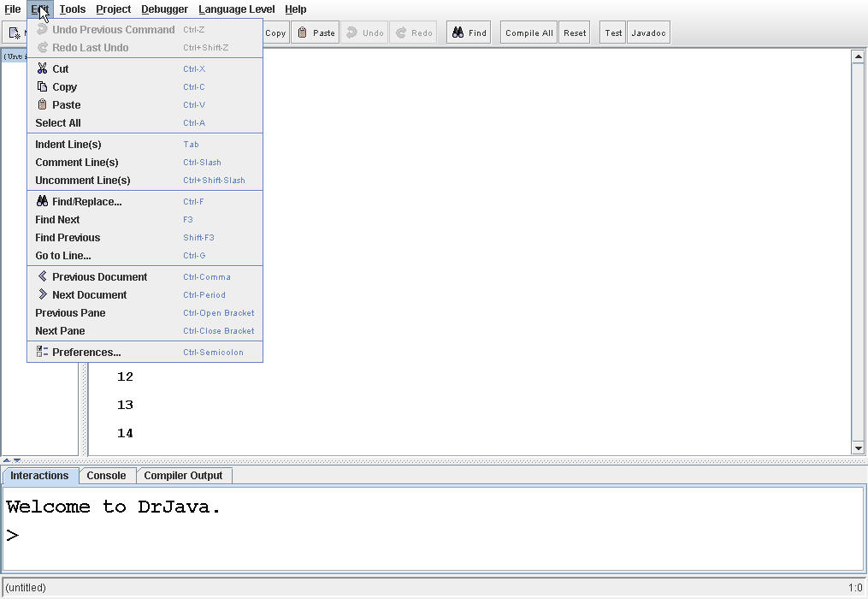Click the Javadoc toolbar button
The width and height of the screenshot is (868, 599).
pyautogui.click(x=648, y=33)
